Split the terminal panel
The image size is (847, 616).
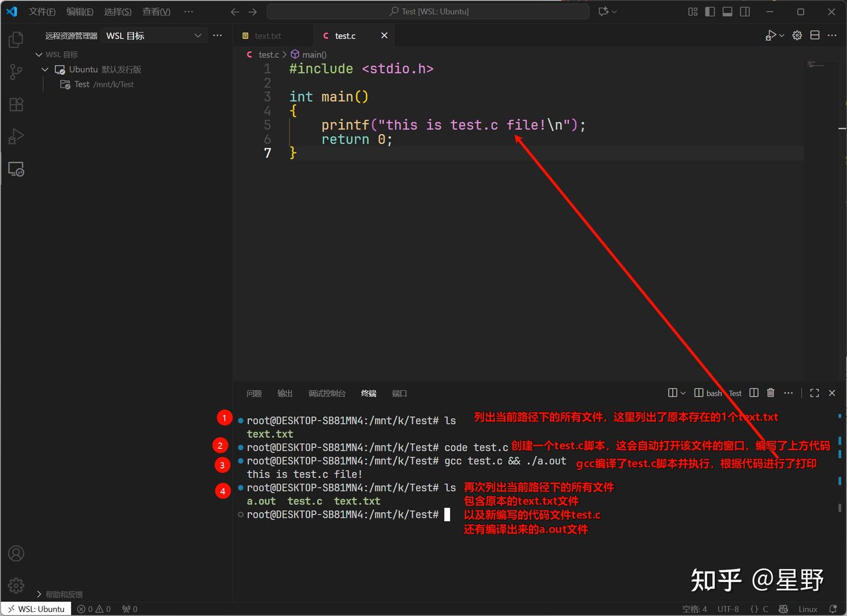pos(754,393)
